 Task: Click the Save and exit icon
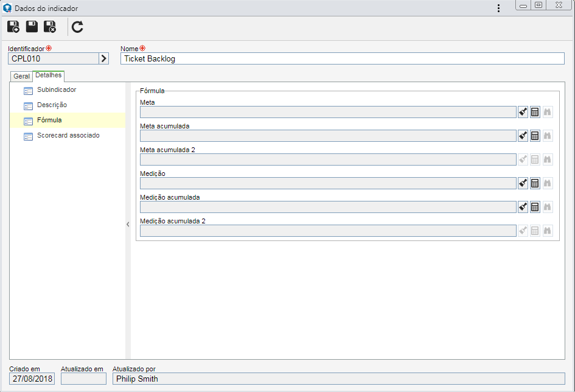(50, 27)
